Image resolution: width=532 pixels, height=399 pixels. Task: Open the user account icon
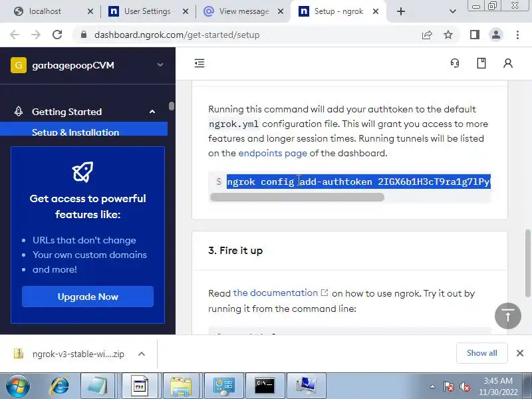pos(508,63)
